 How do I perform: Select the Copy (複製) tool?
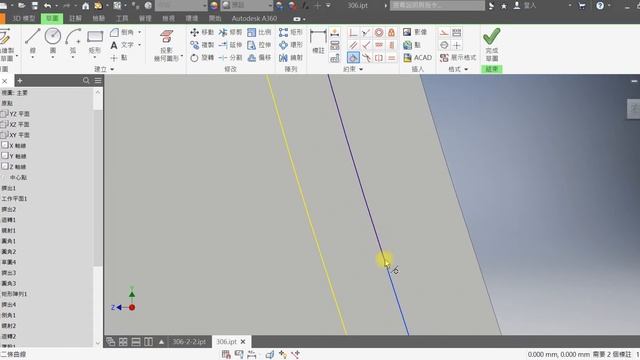click(202, 45)
